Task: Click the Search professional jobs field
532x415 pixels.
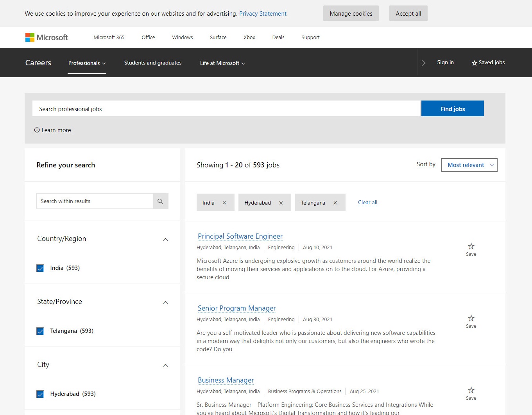Action: pos(226,109)
